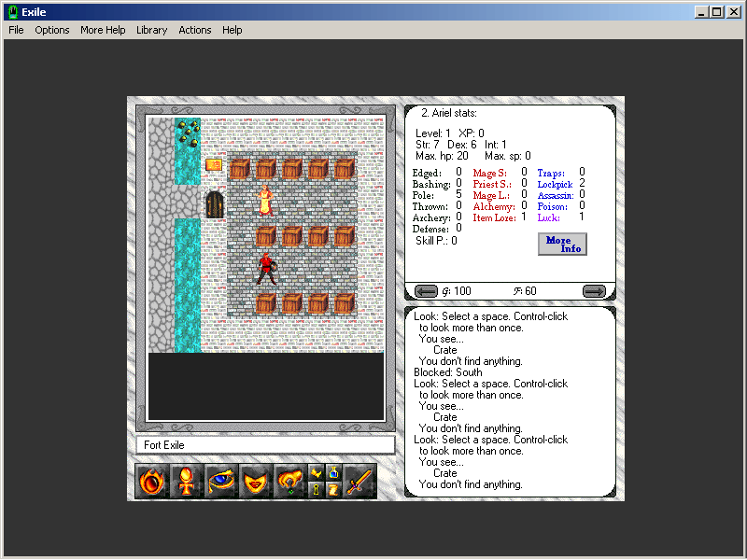Viewport: 747px width, 560px height.
Task: Click the purple 'Luck:' label
Action: coord(549,217)
